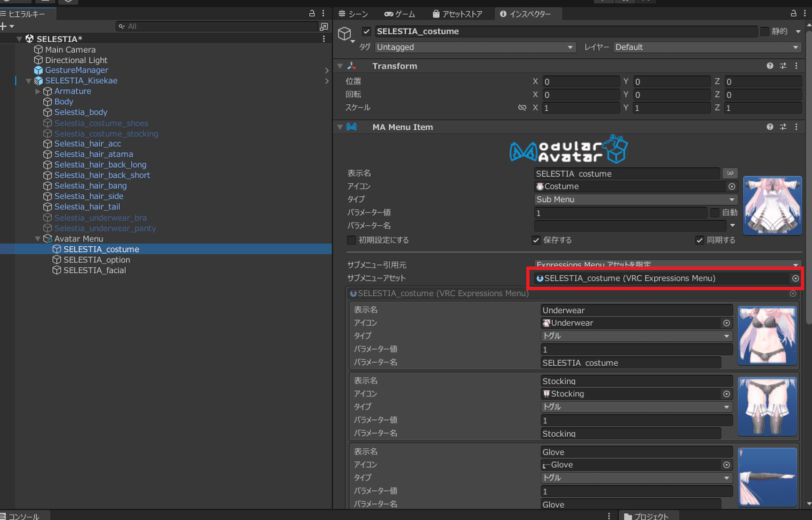
Task: Lock the Hierarchy panel with the lock icon
Action: [x=311, y=13]
